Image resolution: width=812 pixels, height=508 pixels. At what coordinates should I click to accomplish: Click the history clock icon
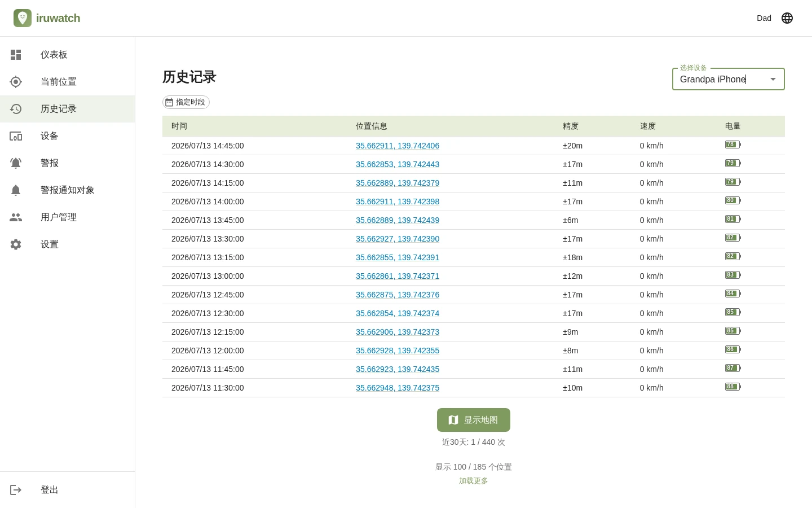pos(16,109)
